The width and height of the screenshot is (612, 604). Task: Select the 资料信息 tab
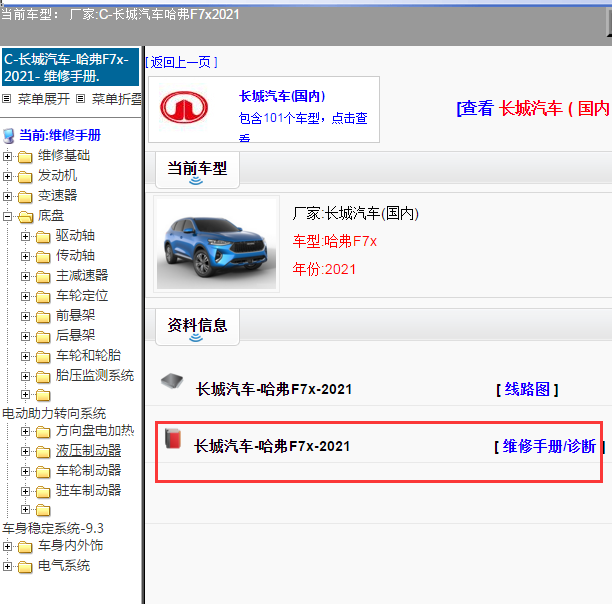197,326
